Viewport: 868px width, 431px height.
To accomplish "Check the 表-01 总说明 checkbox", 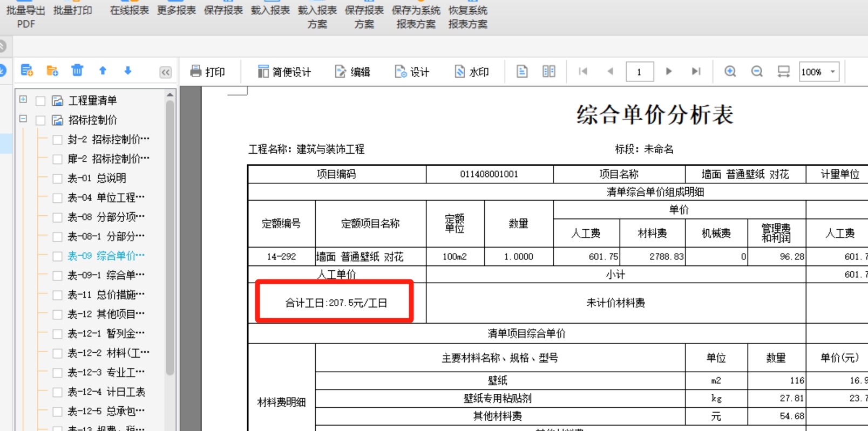I will coord(57,179).
